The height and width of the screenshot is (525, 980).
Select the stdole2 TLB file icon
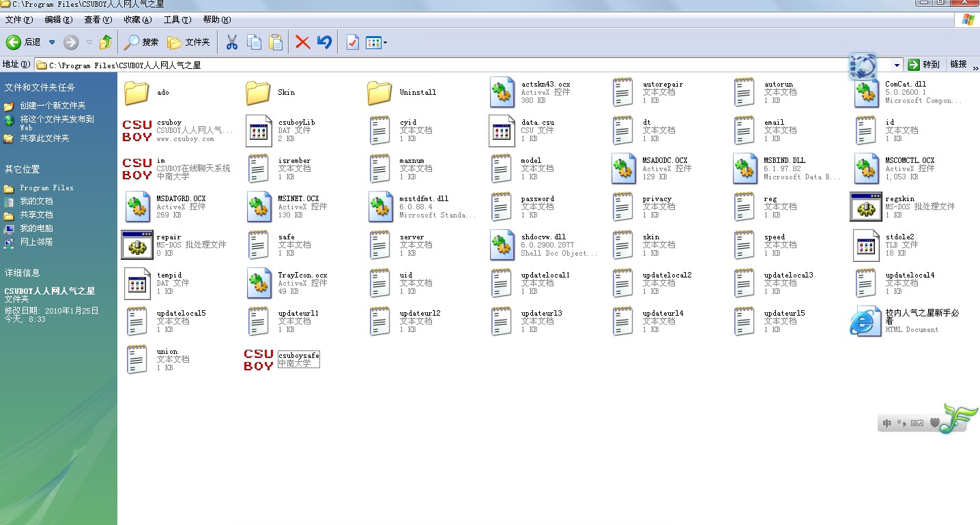[867, 245]
